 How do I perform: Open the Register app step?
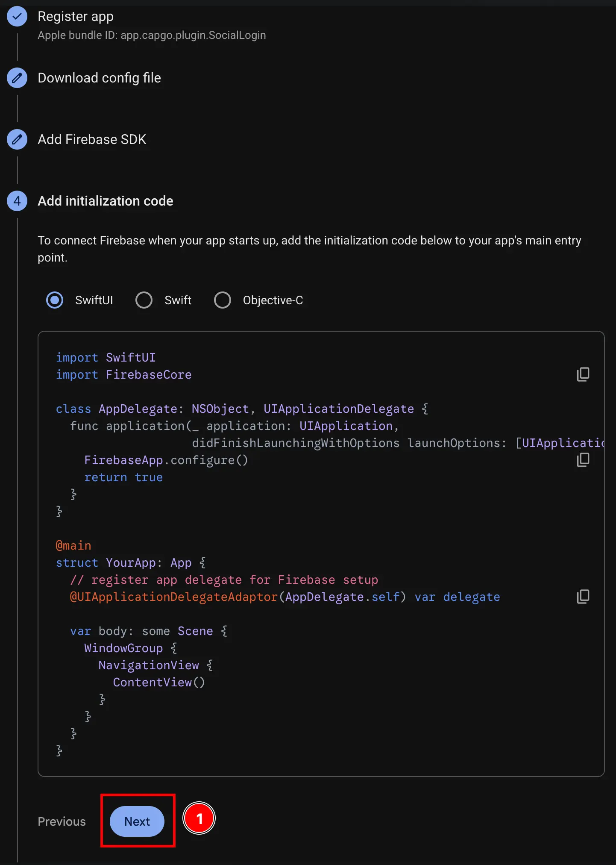coord(76,16)
